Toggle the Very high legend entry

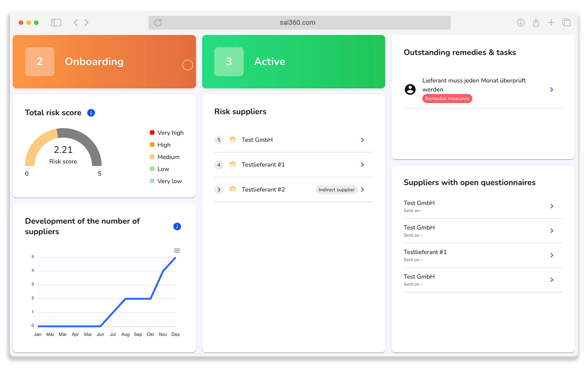pos(167,133)
